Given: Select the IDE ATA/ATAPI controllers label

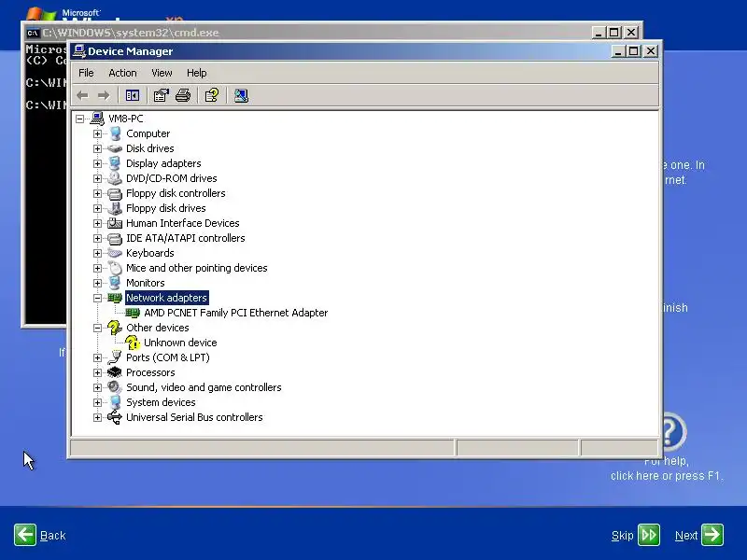Looking at the screenshot, I should [185, 238].
